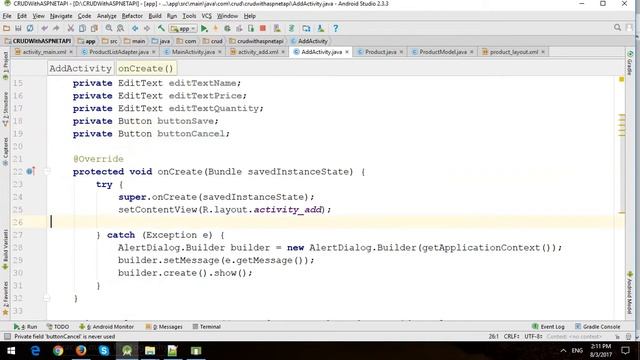
Task: Collapse the onCreate method fold marker
Action: 47,171
